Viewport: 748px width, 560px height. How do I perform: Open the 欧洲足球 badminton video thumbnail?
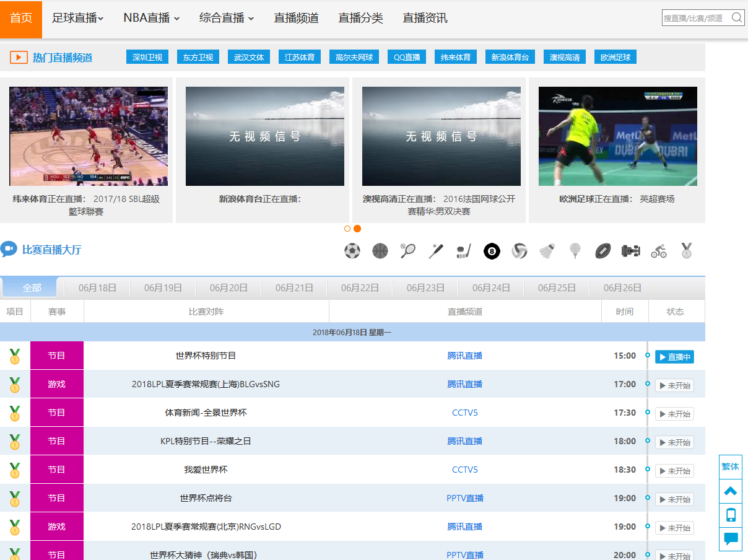pos(618,136)
